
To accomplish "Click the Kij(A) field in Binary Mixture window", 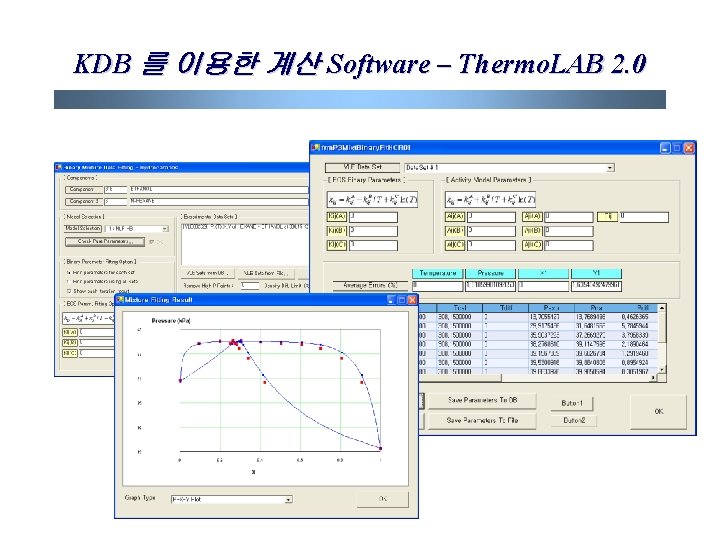I will pos(98,332).
